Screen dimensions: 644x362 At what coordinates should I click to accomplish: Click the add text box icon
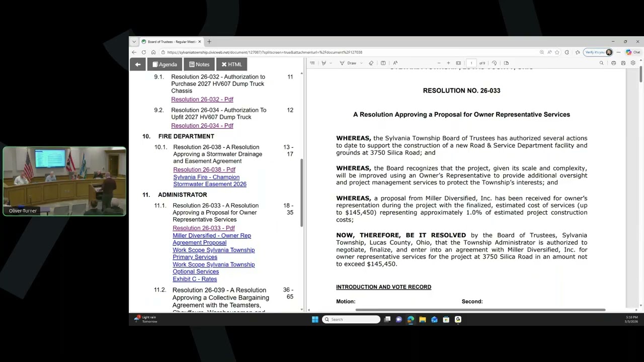[383, 63]
